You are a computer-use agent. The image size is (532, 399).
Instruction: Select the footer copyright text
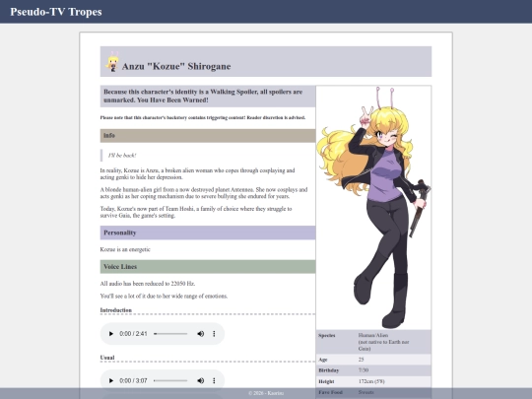(266, 393)
